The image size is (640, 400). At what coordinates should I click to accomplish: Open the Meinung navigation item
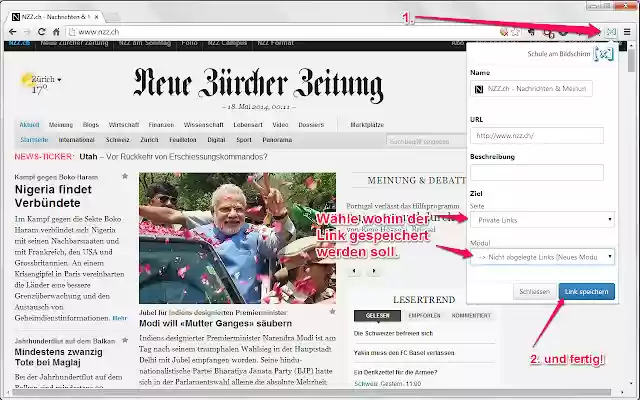(x=61, y=124)
